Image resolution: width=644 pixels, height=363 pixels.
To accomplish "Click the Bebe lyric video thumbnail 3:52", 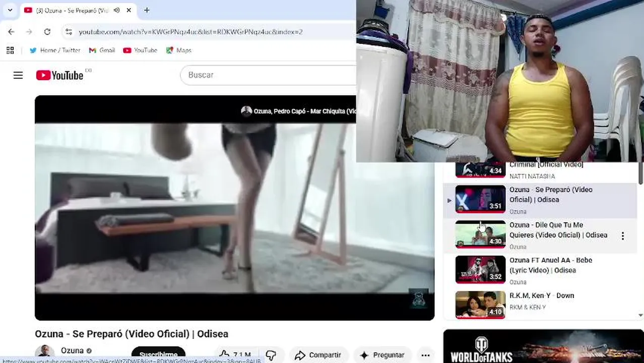I will [480, 270].
